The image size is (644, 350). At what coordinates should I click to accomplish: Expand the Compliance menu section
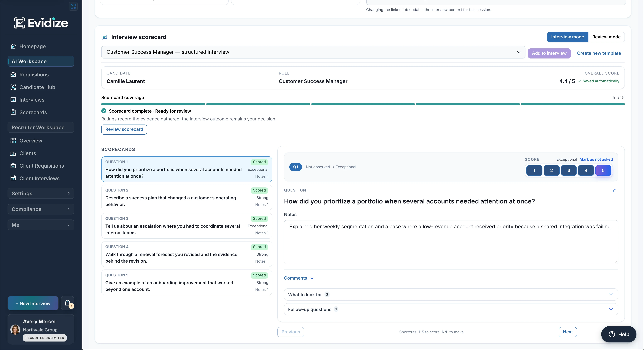(x=41, y=209)
